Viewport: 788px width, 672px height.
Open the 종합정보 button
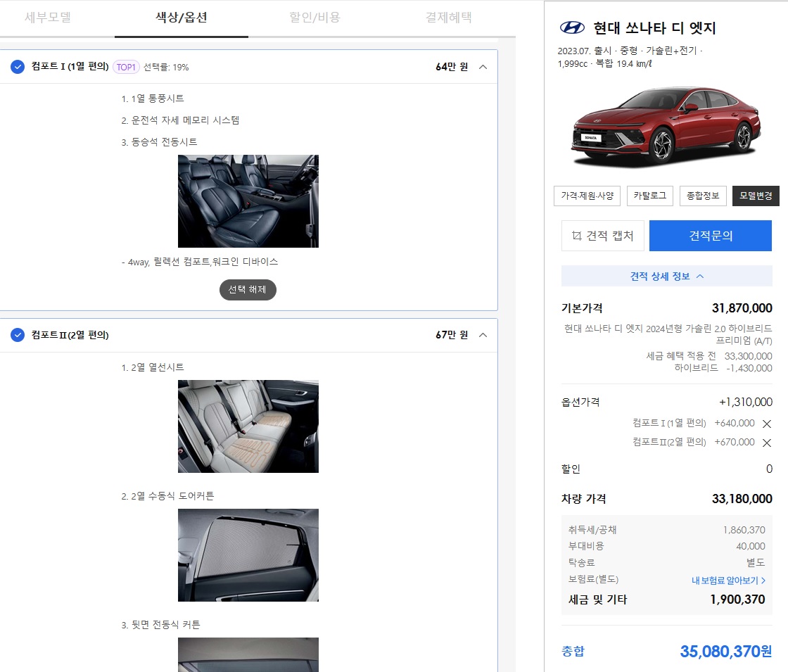pos(703,196)
